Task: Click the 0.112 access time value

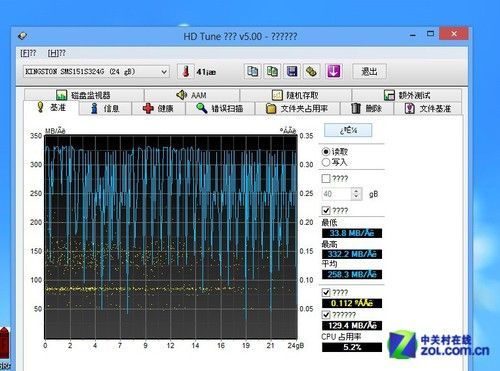Action: tap(352, 303)
